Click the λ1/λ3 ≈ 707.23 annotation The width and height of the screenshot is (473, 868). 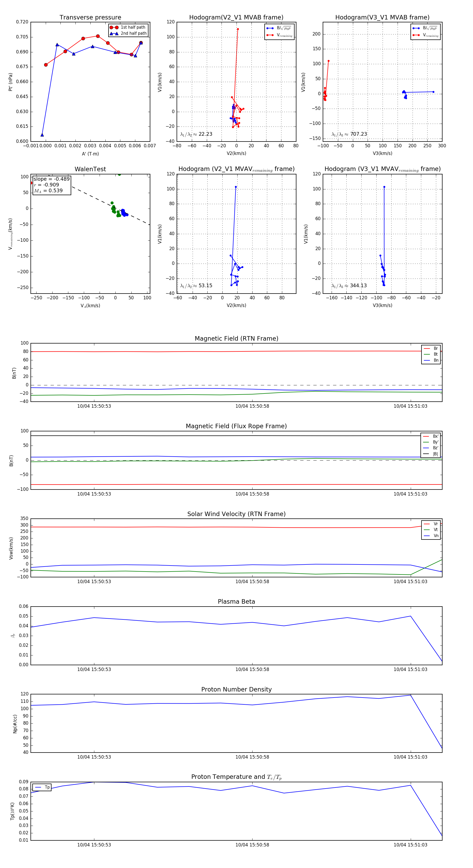point(349,134)
